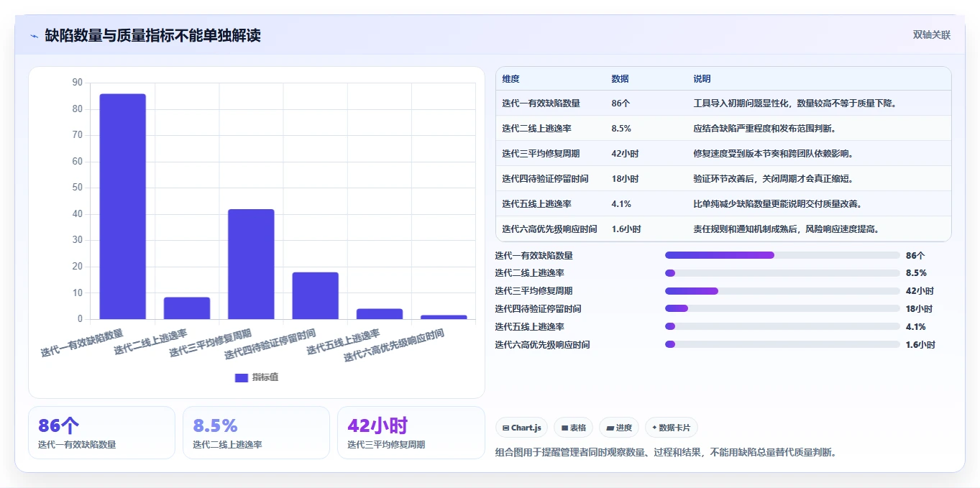This screenshot has width=980, height=488.
Task: Click the 迭代二线上逃逸率 chart bar
Action: click(x=187, y=308)
